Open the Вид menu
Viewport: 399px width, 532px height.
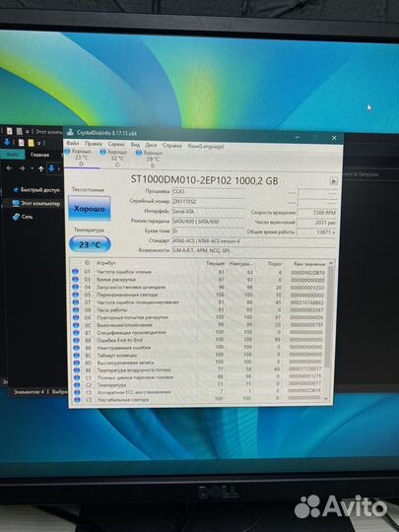[x=135, y=145]
